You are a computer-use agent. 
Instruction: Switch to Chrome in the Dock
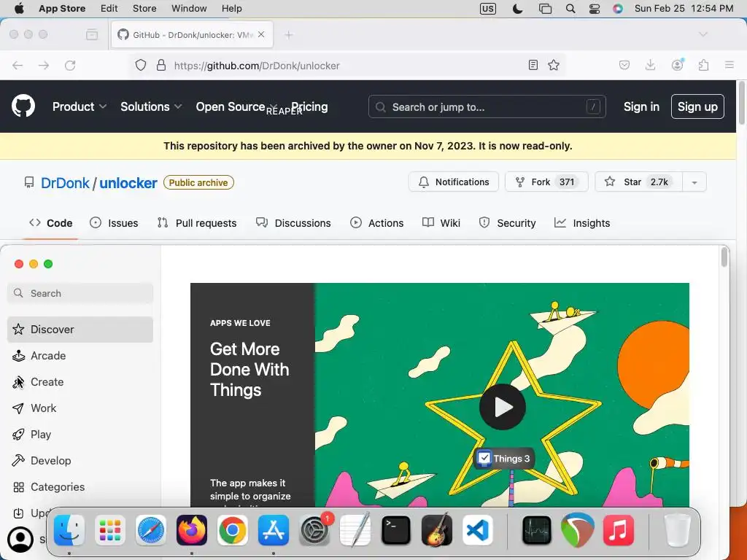[x=233, y=530]
